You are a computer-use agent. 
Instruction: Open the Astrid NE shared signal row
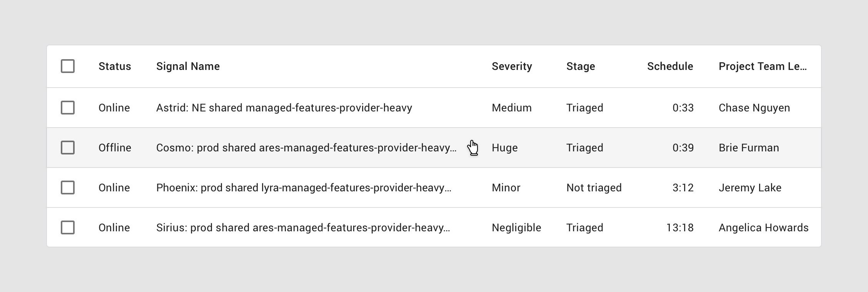click(x=284, y=108)
